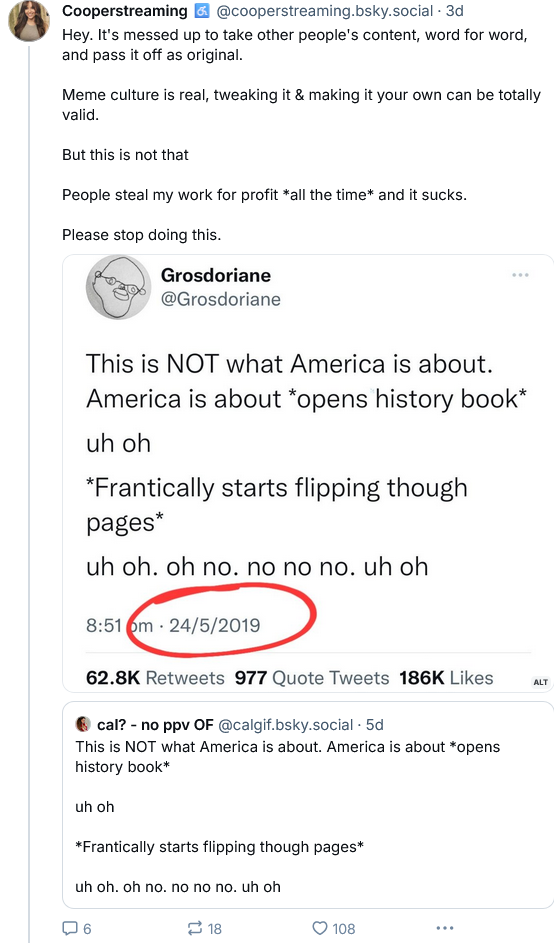Image resolution: width=554 pixels, height=943 pixels.
Task: Click the main post text body
Action: click(x=301, y=135)
